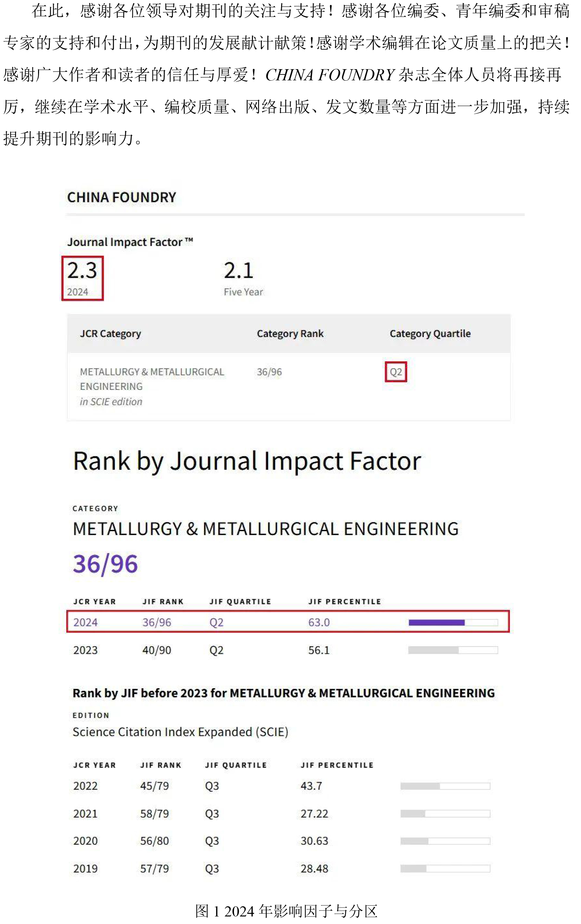Click the 2021 percentile bar showing 27.22
The width and height of the screenshot is (581, 924).
445,814
